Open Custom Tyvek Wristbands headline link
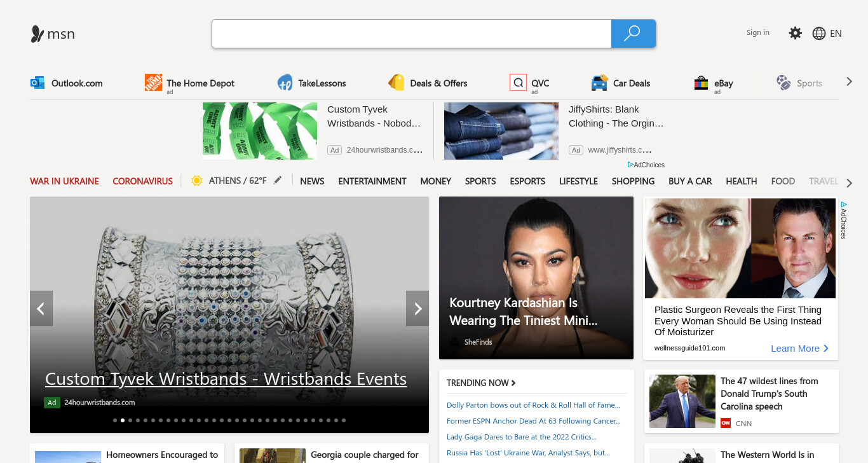 pyautogui.click(x=226, y=379)
